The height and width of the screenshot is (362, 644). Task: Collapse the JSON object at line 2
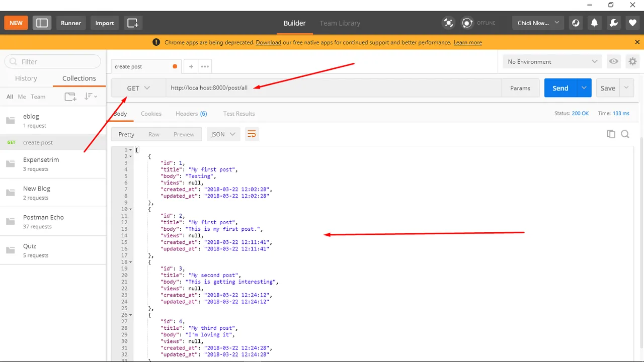tap(131, 157)
